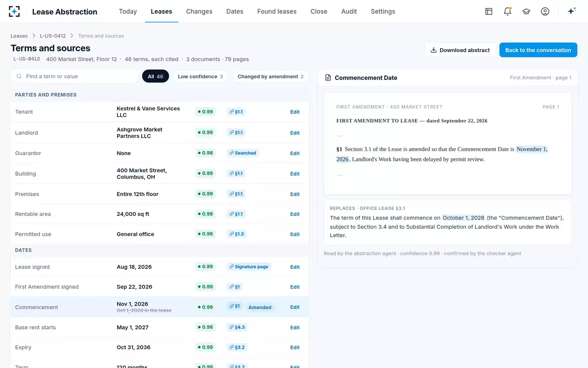The width and height of the screenshot is (588, 368).
Task: Edit the Lease signed date
Action: click(294, 267)
